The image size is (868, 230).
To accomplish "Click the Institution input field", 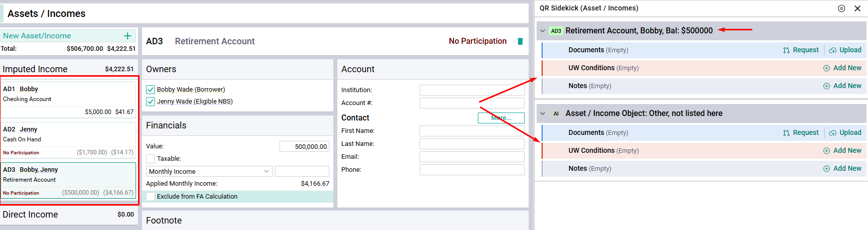I will (x=472, y=90).
